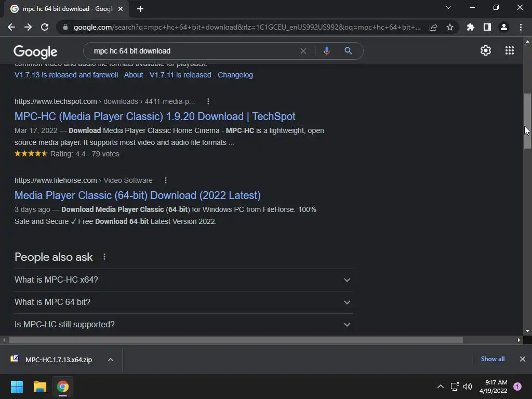Open options for MPC-HC.1.7.13.x64.zip download
This screenshot has height=399, width=532.
[x=111, y=360]
